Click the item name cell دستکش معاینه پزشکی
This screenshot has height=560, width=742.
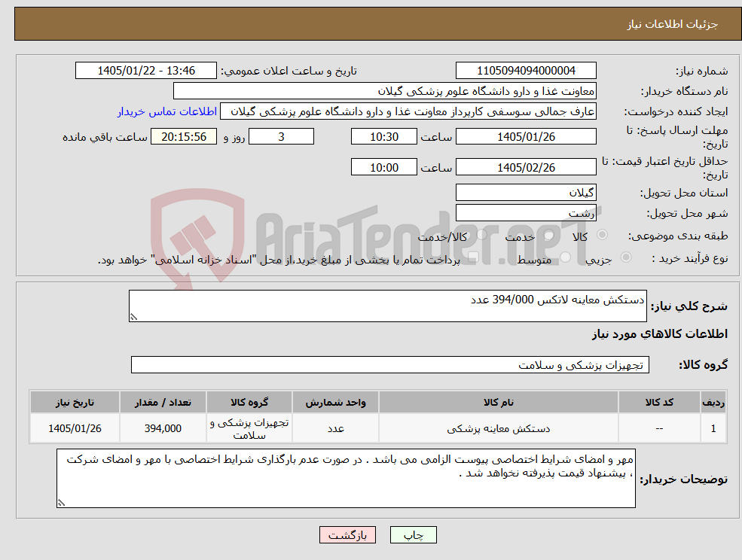tap(498, 428)
